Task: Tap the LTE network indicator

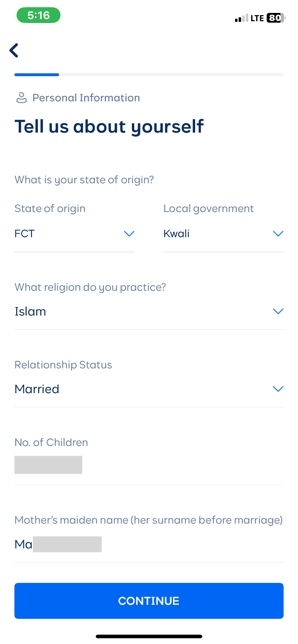Action: tap(257, 18)
